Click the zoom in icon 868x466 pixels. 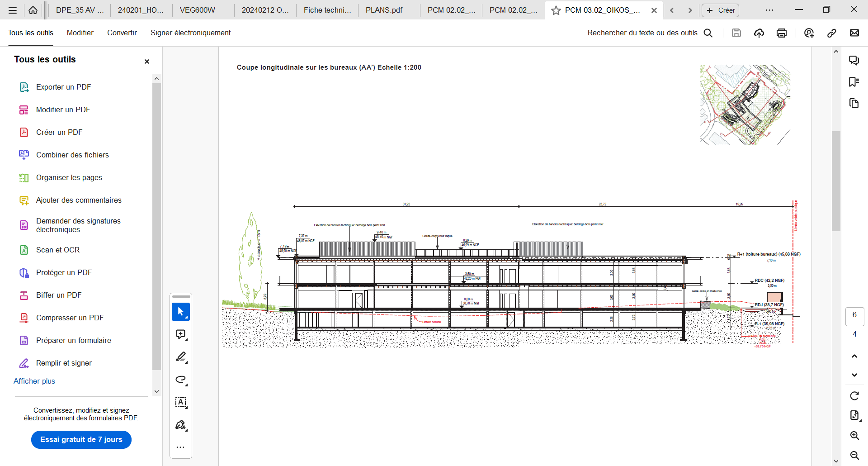[x=854, y=435]
